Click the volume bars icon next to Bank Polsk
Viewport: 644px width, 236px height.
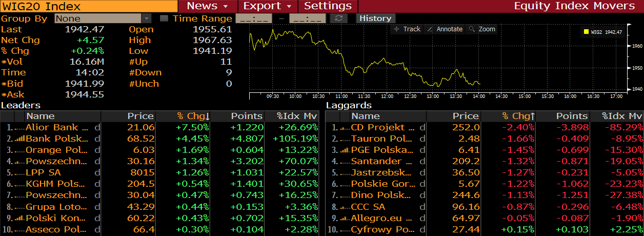tap(19, 139)
